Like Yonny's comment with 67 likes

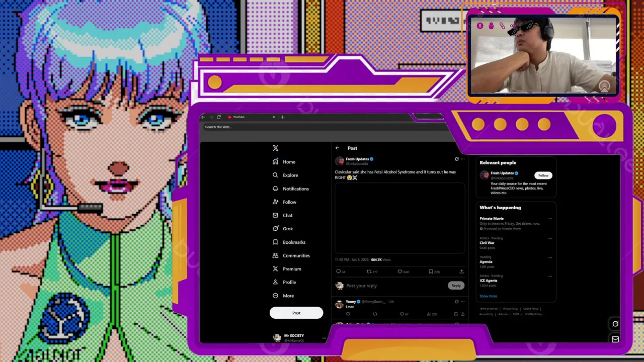pyautogui.click(x=404, y=314)
